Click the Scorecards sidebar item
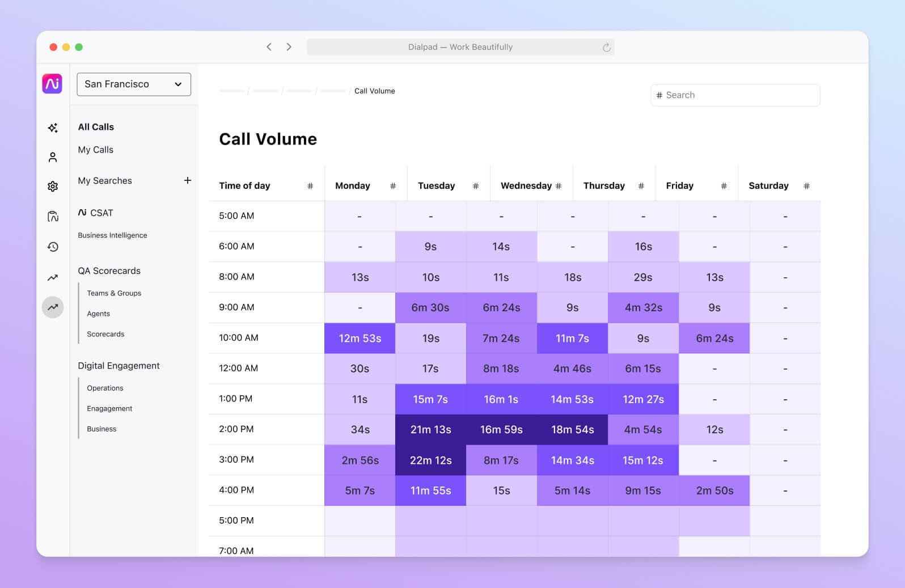 pyautogui.click(x=105, y=334)
